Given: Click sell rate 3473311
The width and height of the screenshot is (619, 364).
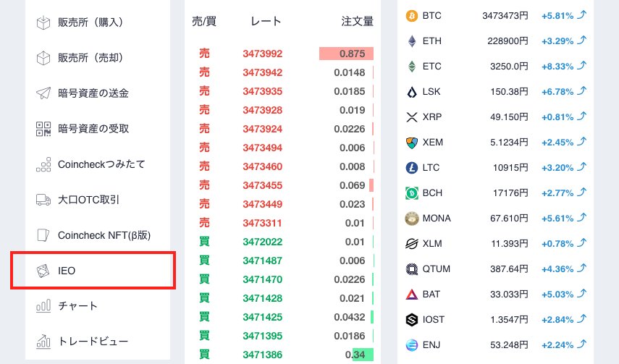Looking at the screenshot, I should [262, 223].
